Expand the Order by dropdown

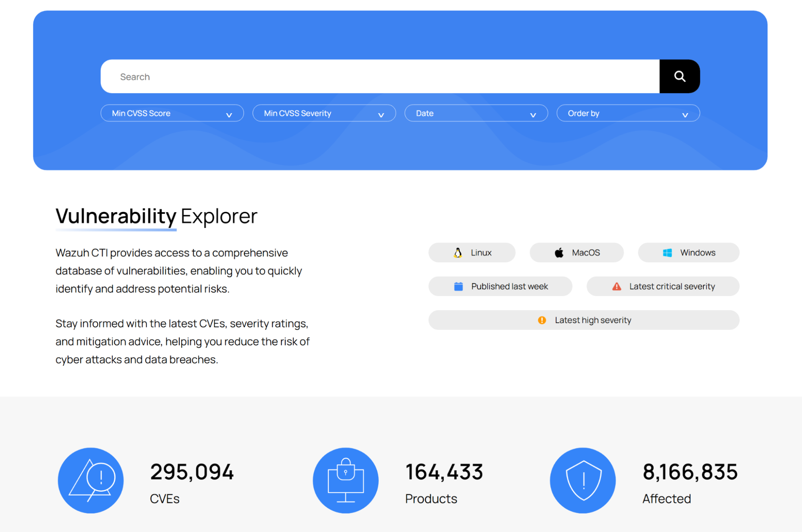click(628, 113)
